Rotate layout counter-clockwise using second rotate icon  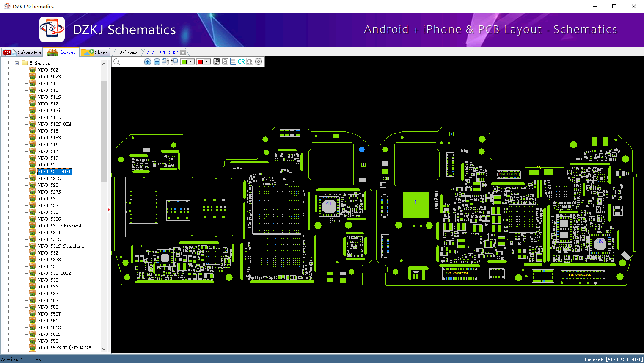174,62
